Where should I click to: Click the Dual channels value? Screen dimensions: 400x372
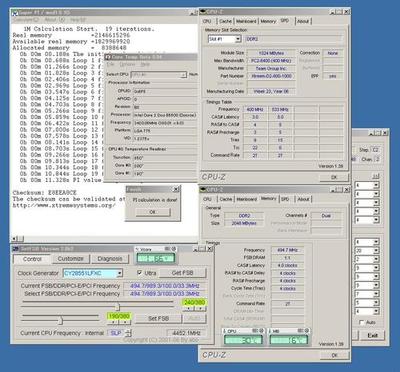click(326, 216)
